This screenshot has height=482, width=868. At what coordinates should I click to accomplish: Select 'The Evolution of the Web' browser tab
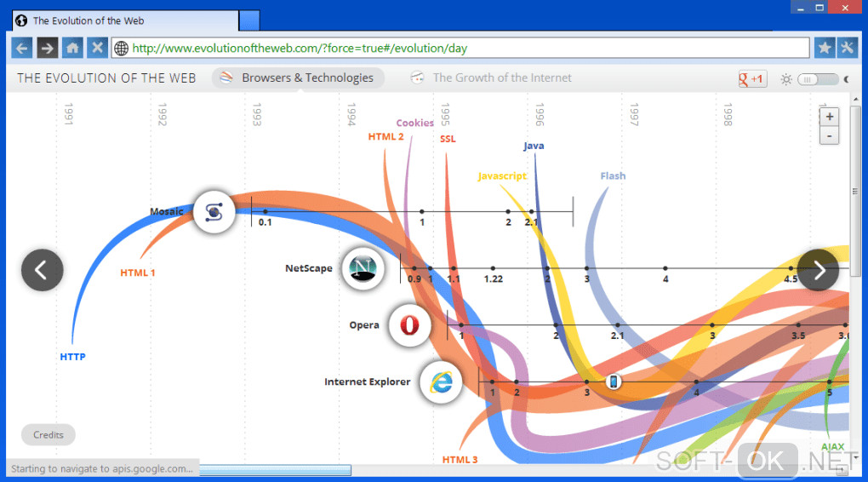126,20
